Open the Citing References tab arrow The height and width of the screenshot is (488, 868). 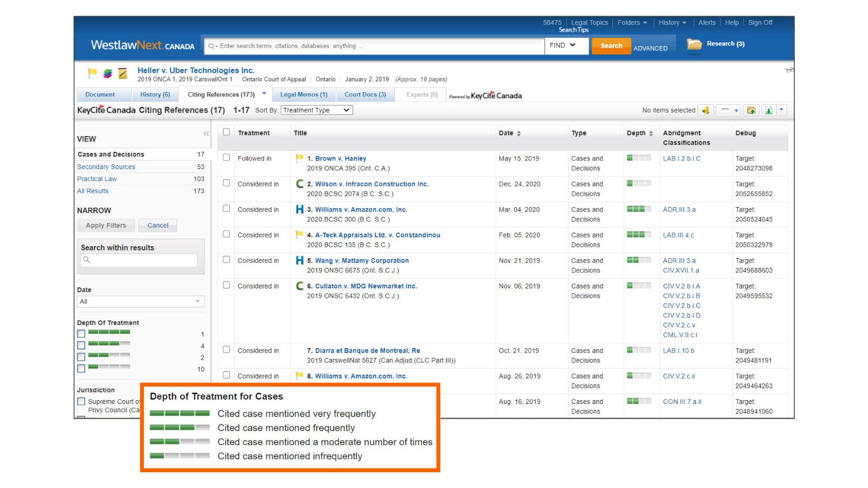point(264,93)
